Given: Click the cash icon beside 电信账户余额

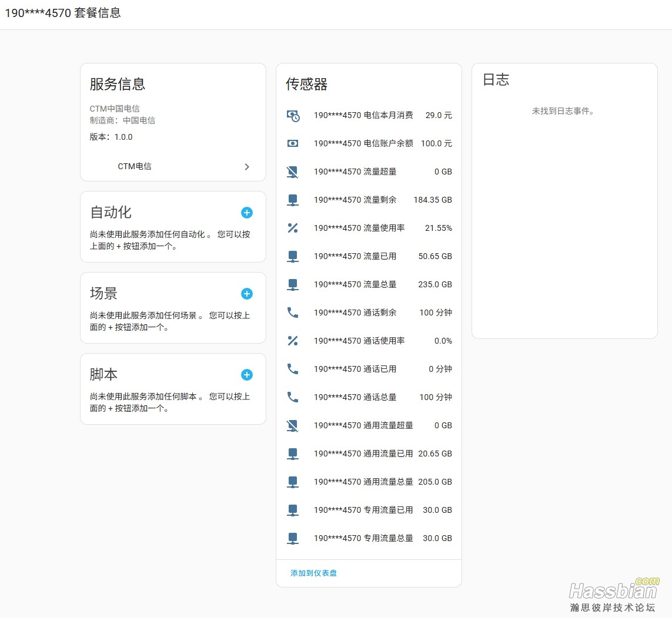Looking at the screenshot, I should tap(293, 143).
